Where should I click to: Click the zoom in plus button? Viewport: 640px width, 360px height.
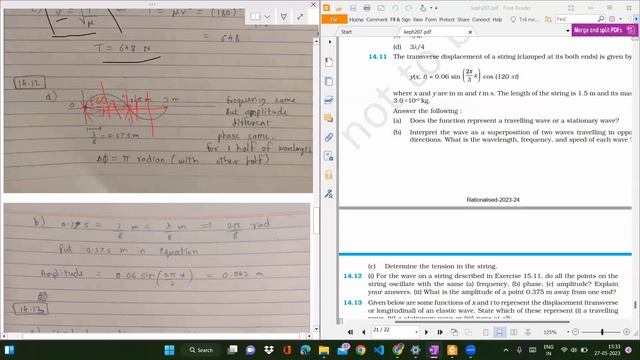point(627,332)
